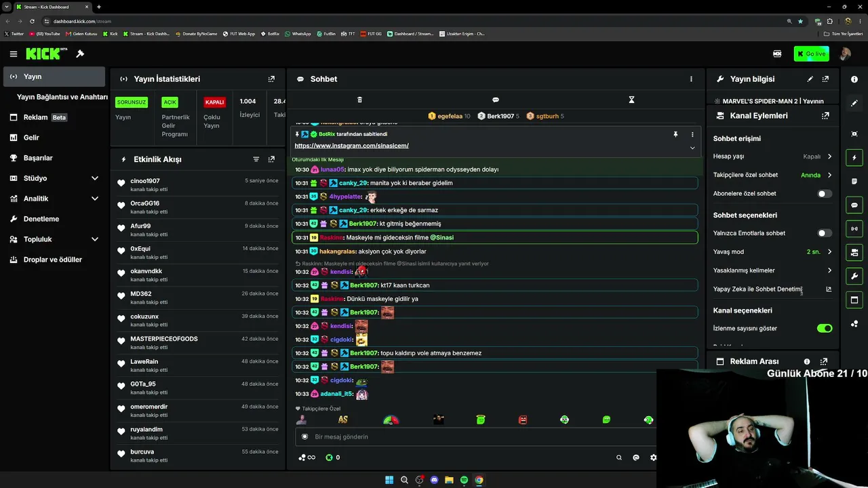Open Reklam Beta in the sidebar
Screen dimensions: 868x488
pos(53,117)
